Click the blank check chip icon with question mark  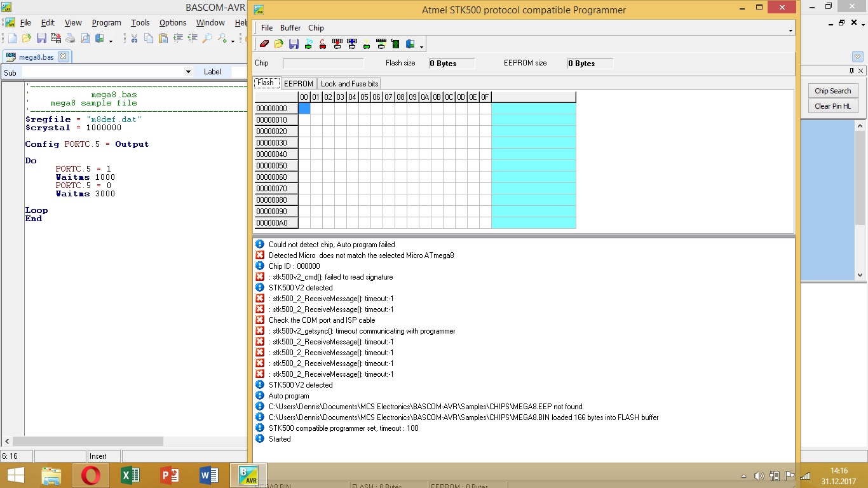367,44
